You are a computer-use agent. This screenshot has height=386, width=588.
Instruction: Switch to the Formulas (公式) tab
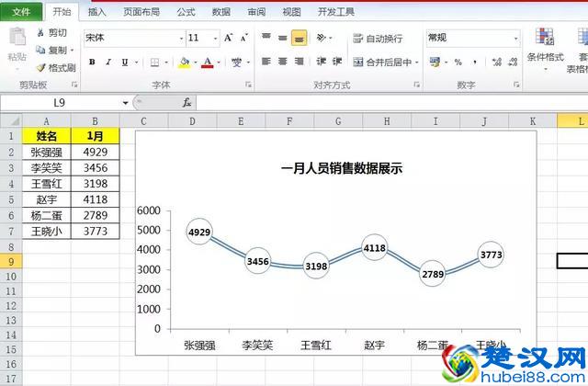(186, 12)
